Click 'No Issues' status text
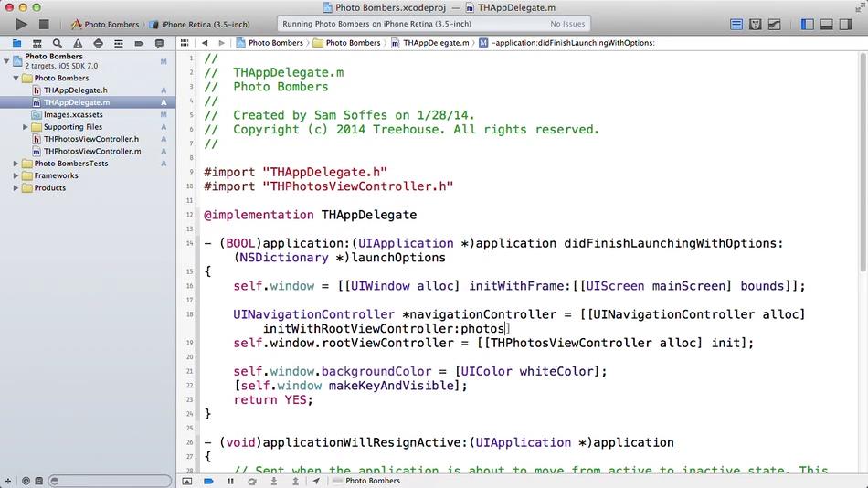 (x=567, y=24)
